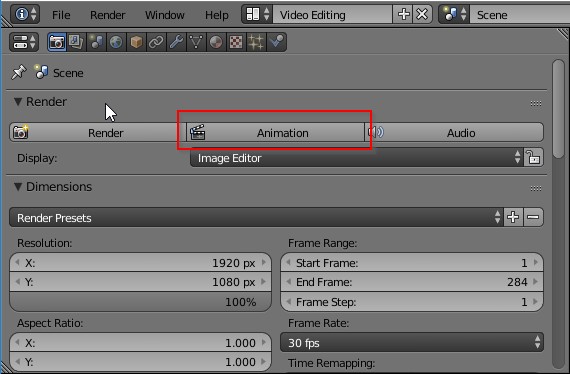The width and height of the screenshot is (570, 374).
Task: Select the Constraints chain-link tab
Action: point(156,42)
